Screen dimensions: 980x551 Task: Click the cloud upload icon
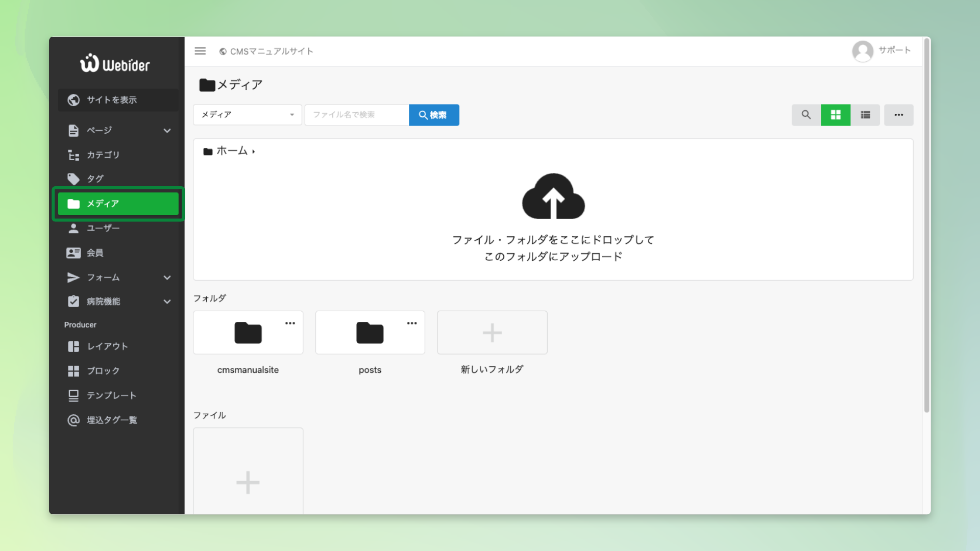pos(553,197)
